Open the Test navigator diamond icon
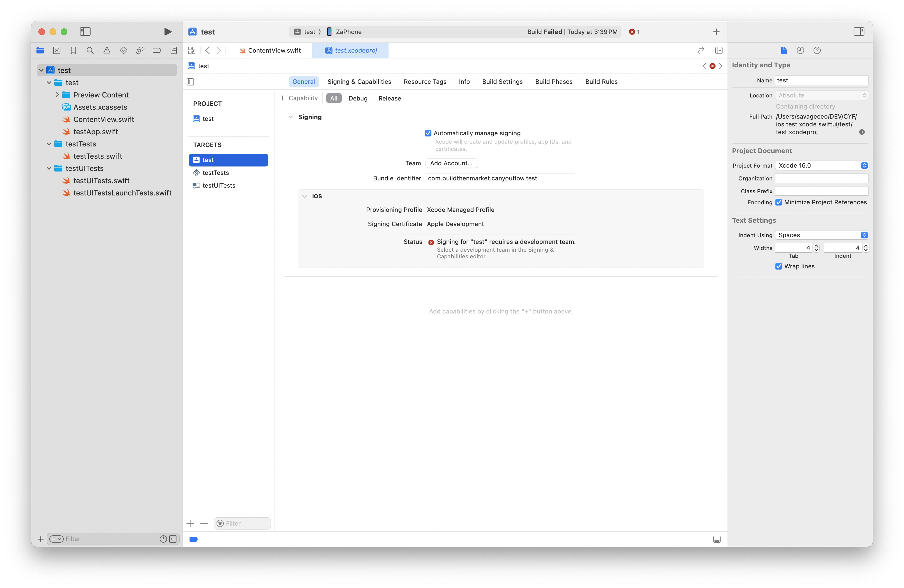Screen dimensions: 904x588 click(x=124, y=50)
